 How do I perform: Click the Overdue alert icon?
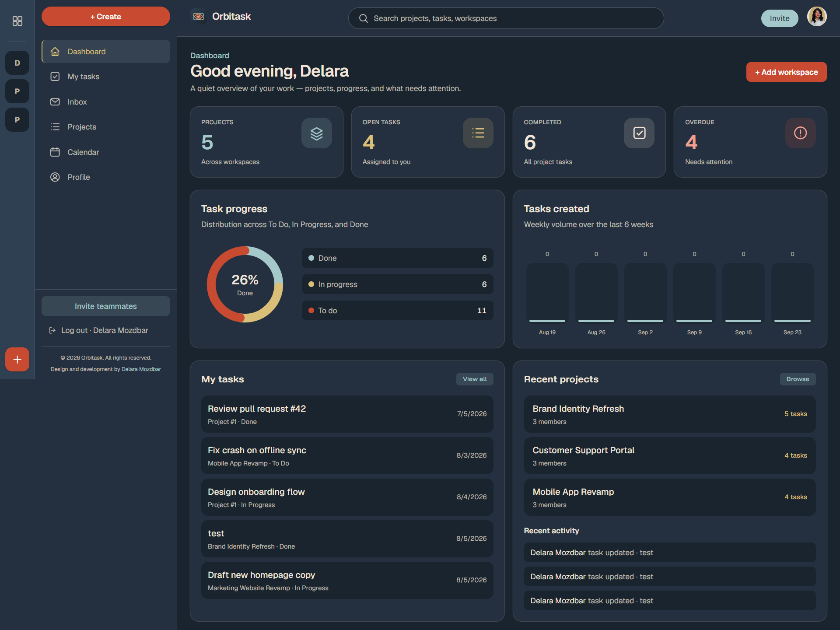[801, 133]
